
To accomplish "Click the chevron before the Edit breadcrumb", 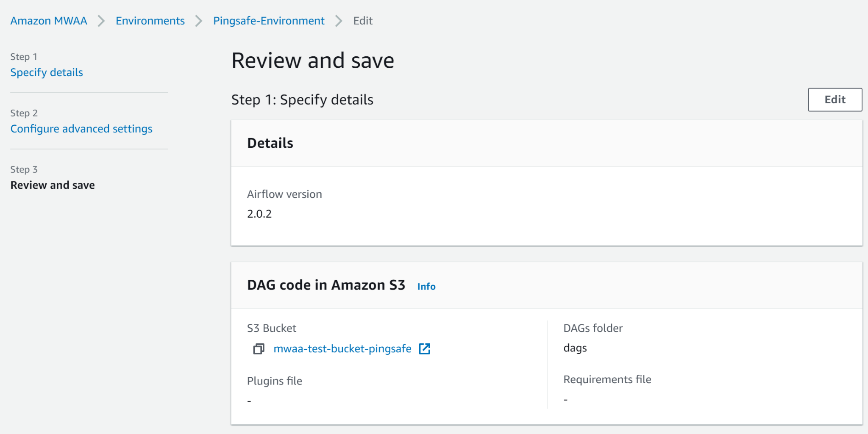I will [339, 21].
